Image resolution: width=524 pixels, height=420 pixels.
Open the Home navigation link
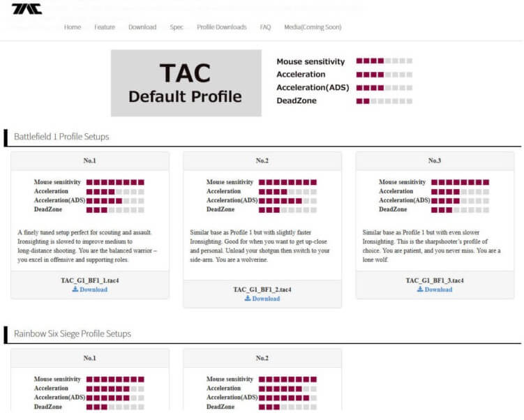pos(73,27)
